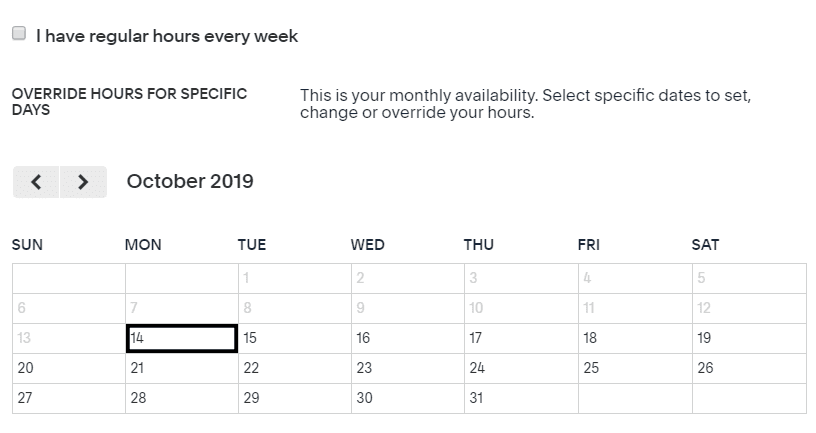816x433 pixels.
Task: Pick Wednesday October 30
Action: (408, 399)
